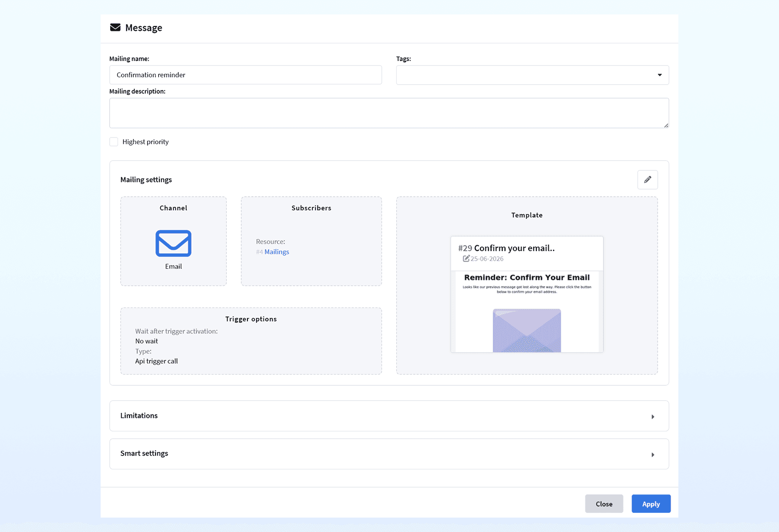
Task: Expand the Smart settings section
Action: [389, 454]
